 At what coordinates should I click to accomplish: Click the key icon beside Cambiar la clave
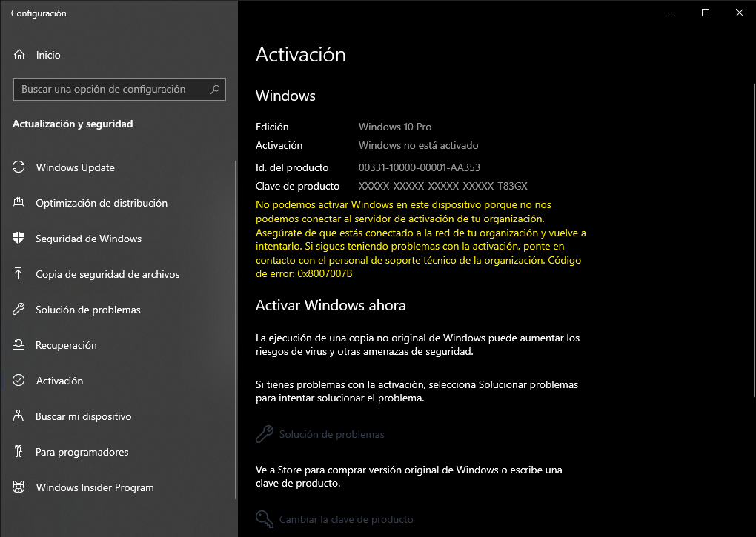point(264,519)
